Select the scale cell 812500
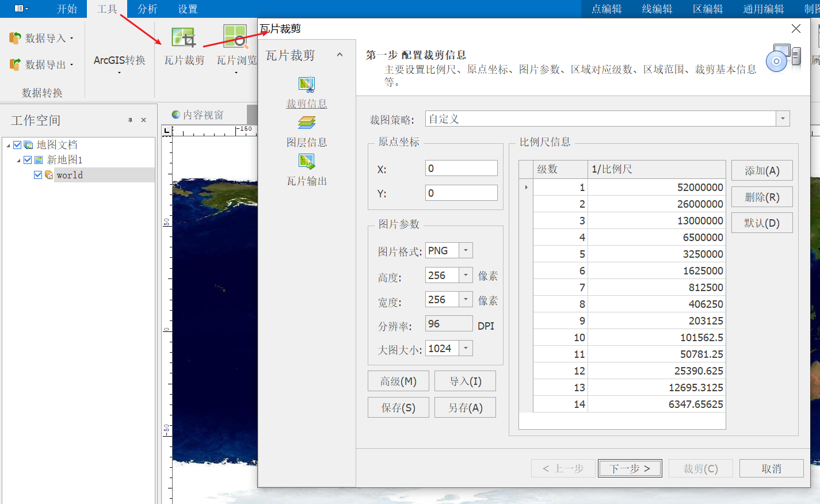This screenshot has height=504, width=820. 657,287
